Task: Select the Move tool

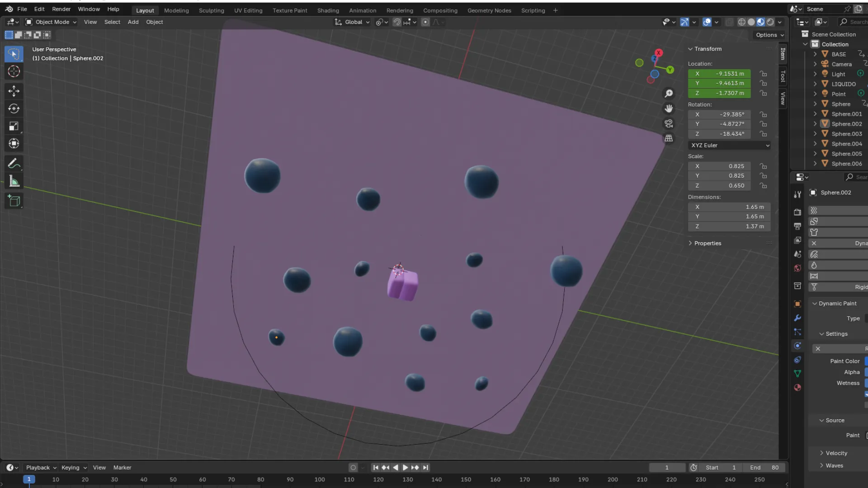Action: [14, 91]
